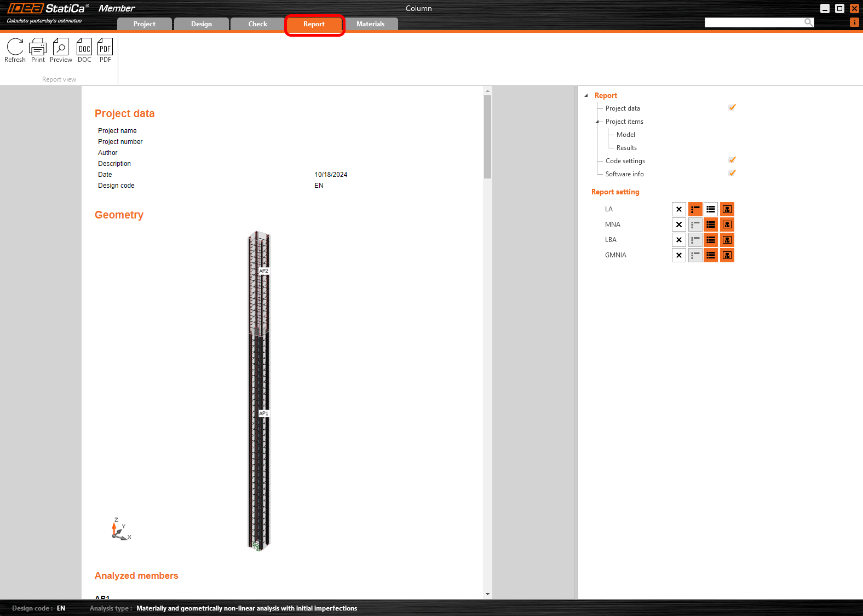This screenshot has height=616, width=863.
Task: Open the info icon in title bar
Action: [854, 22]
